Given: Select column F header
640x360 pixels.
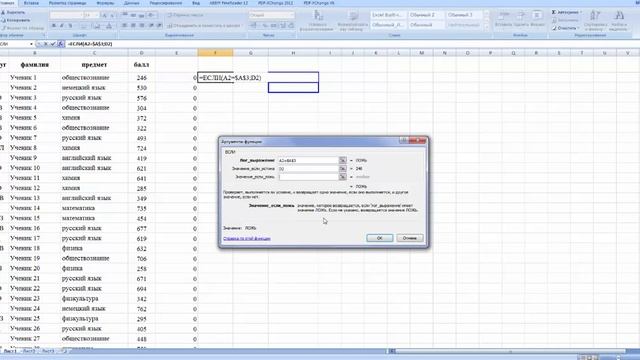Looking at the screenshot, I should 215,53.
